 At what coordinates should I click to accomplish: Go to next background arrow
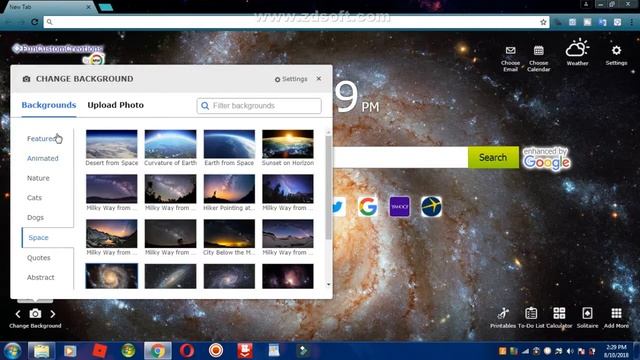point(53,314)
